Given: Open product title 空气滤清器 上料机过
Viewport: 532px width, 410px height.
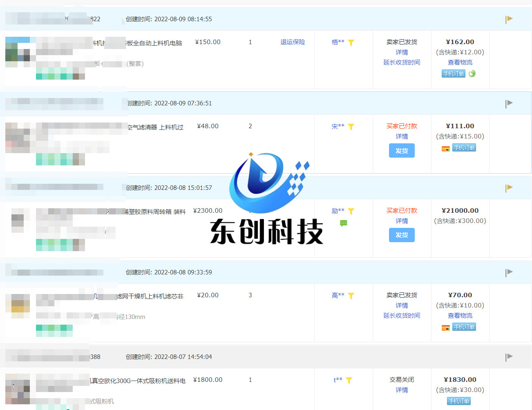Looking at the screenshot, I should [155, 127].
